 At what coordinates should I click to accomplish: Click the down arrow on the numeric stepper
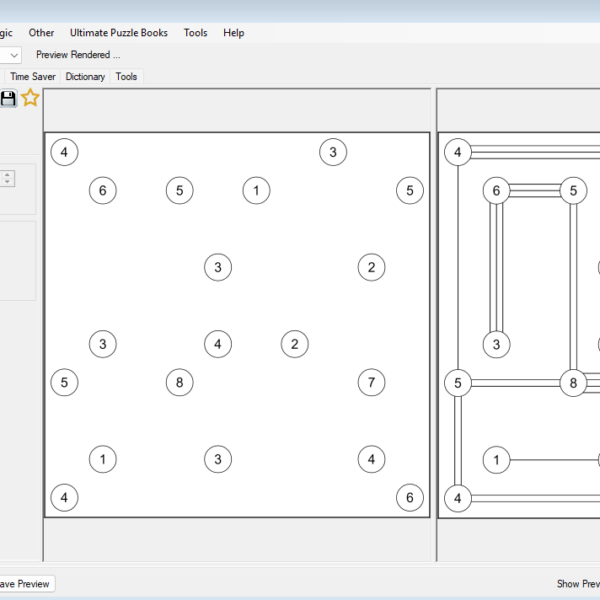click(8, 182)
